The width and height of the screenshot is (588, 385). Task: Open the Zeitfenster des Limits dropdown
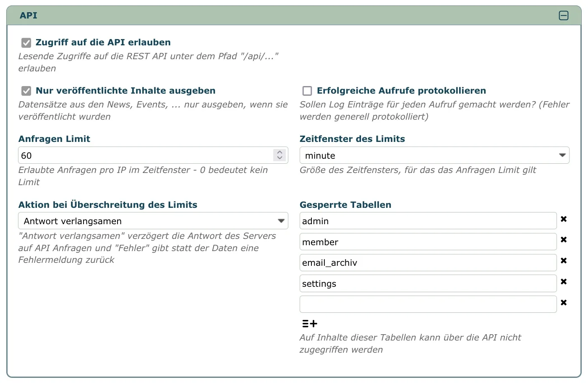pos(434,155)
